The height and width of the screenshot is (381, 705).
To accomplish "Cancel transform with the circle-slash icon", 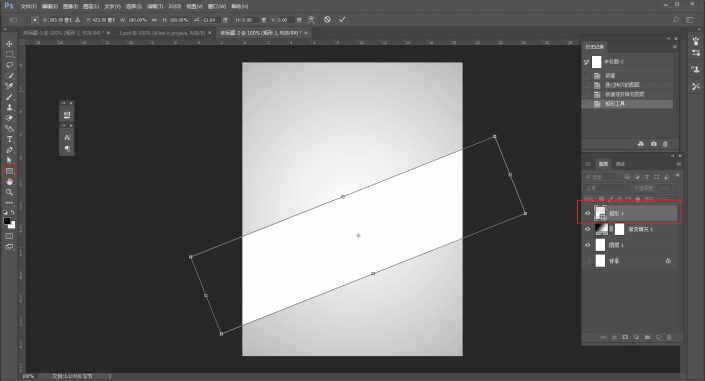I will click(x=327, y=20).
